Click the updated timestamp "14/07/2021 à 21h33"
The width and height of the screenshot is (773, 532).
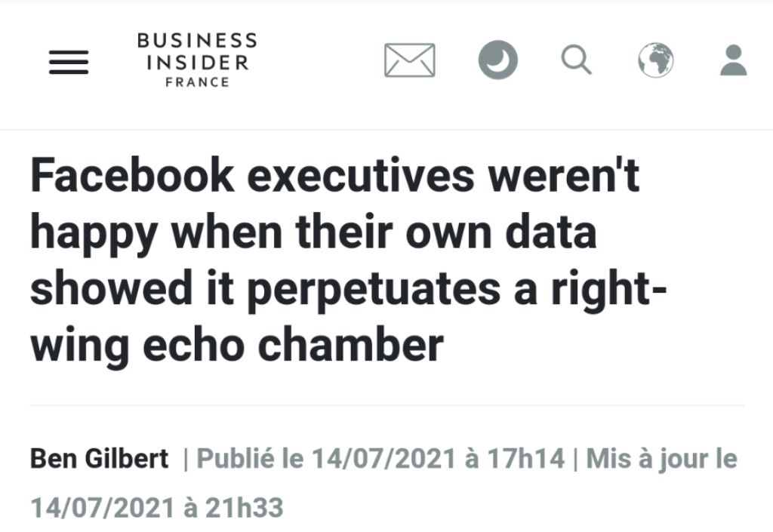157,507
